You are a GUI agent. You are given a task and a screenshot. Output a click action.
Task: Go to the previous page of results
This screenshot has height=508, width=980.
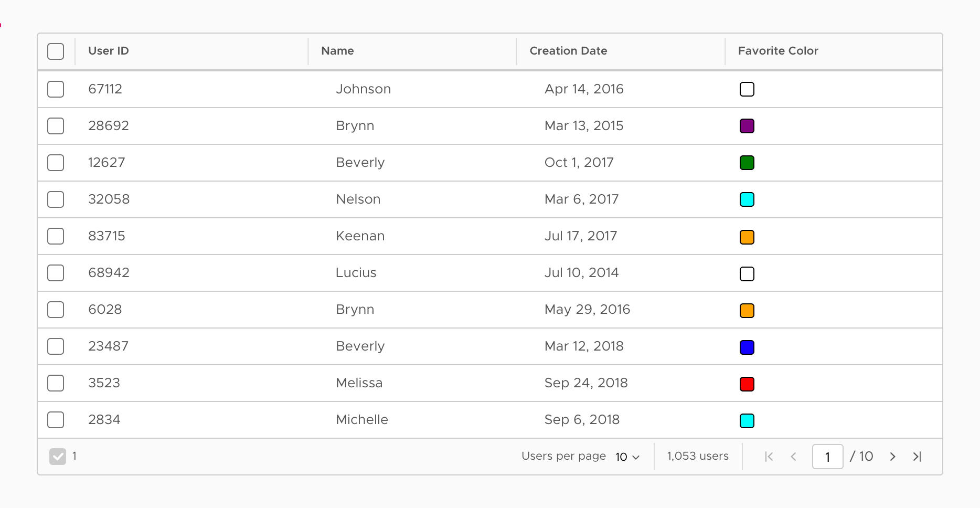(794, 457)
